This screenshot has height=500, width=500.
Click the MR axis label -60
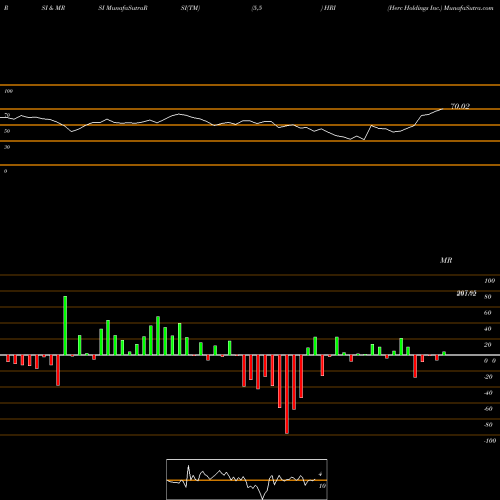488,409
